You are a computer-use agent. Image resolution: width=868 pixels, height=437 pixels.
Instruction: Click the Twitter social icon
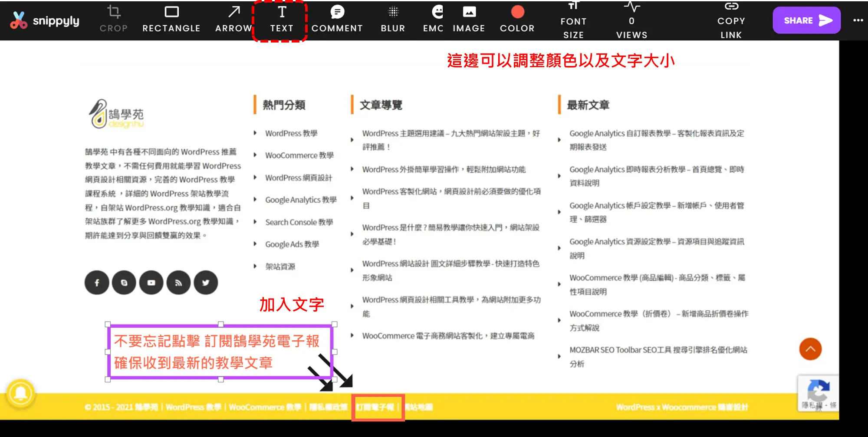click(206, 283)
